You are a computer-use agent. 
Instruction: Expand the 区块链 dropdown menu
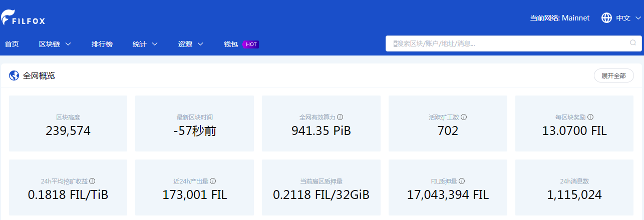(55, 44)
